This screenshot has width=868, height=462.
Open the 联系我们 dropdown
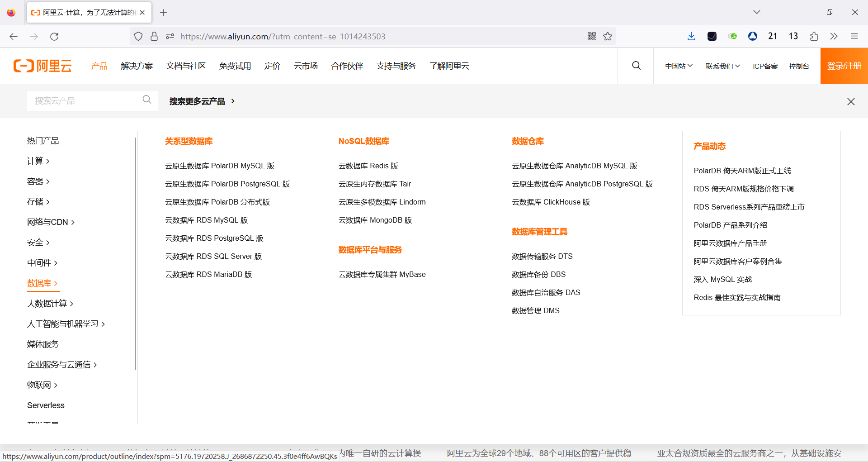click(x=722, y=66)
